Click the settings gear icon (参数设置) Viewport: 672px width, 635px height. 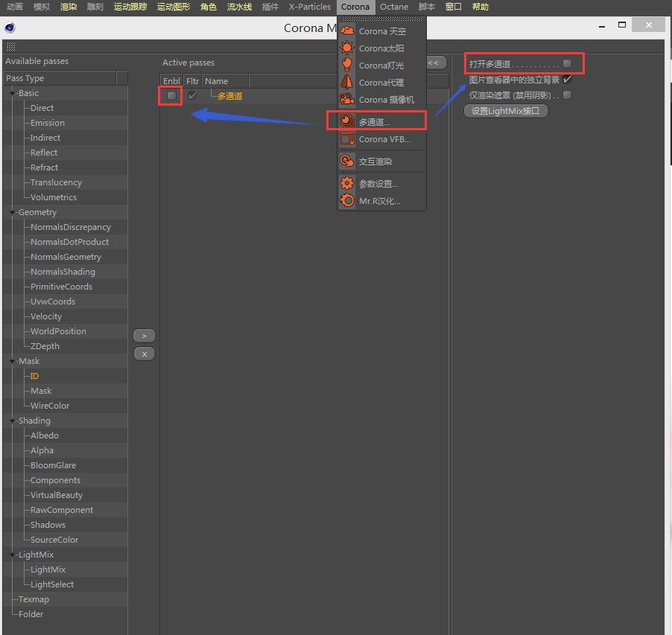point(346,184)
